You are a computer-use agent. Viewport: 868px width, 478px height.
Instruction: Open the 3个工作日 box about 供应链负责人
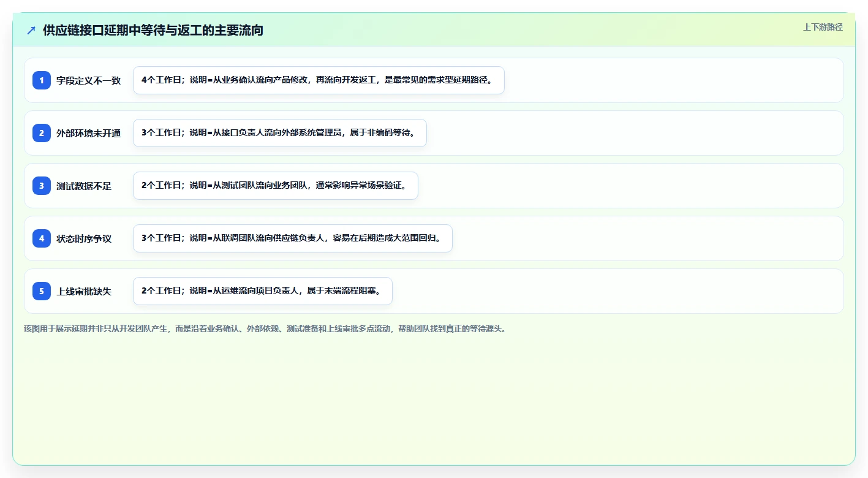[x=292, y=238]
